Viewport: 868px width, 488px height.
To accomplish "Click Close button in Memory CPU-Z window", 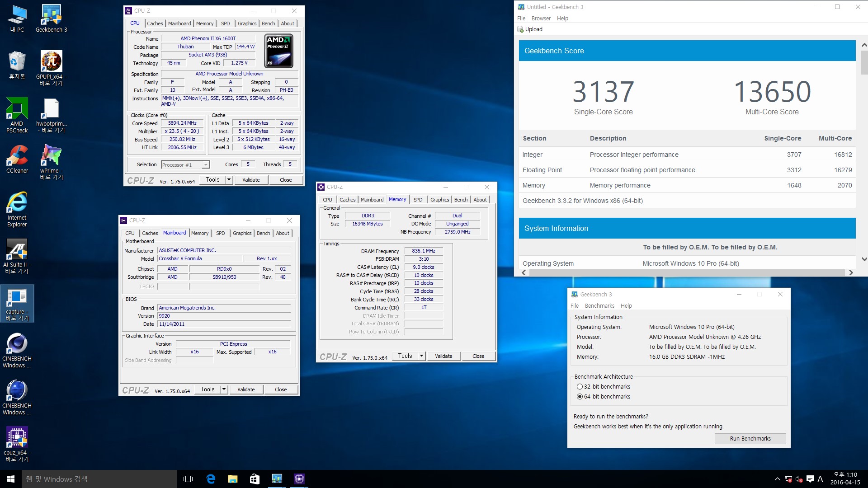I will (478, 356).
